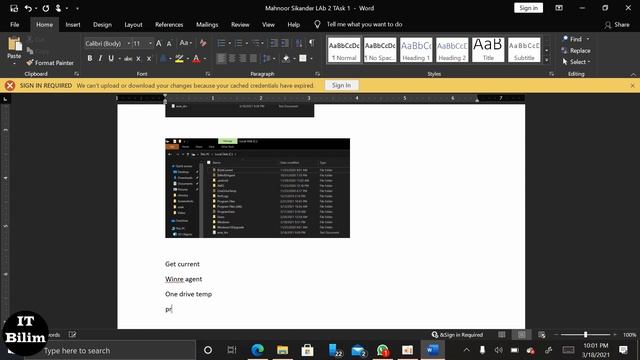Apply paragraph shading fill
The width and height of the screenshot is (640, 360).
[x=286, y=59]
